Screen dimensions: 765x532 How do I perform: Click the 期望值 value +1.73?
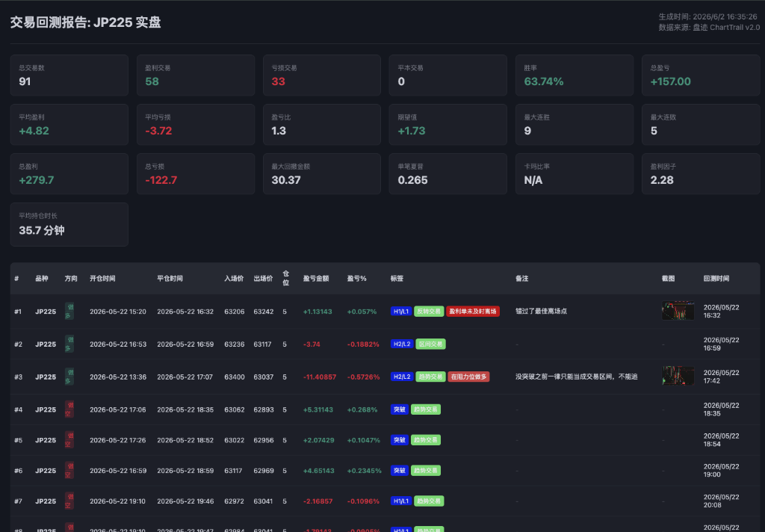point(412,131)
